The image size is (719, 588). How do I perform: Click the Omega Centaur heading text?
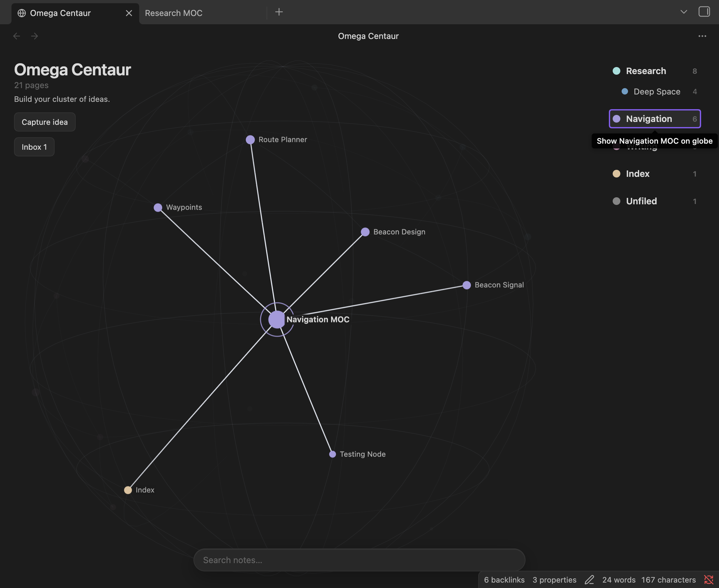(72, 70)
